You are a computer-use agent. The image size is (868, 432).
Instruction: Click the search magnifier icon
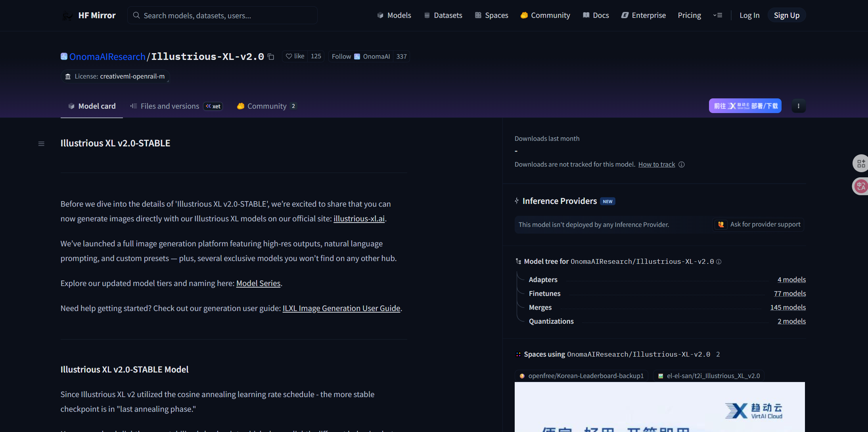pos(136,15)
